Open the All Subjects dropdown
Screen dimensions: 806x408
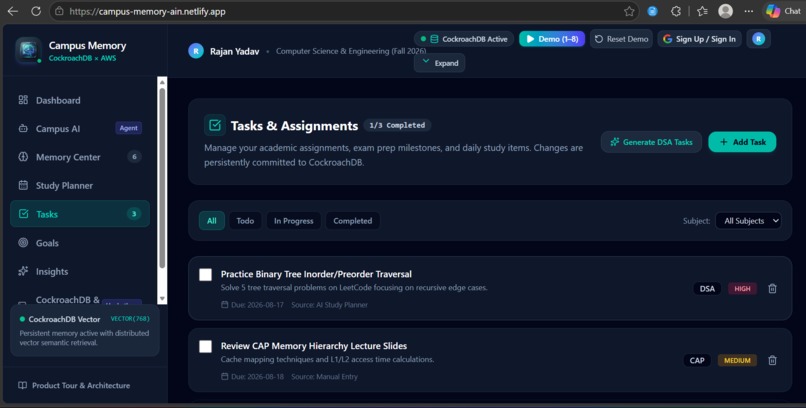coord(748,221)
